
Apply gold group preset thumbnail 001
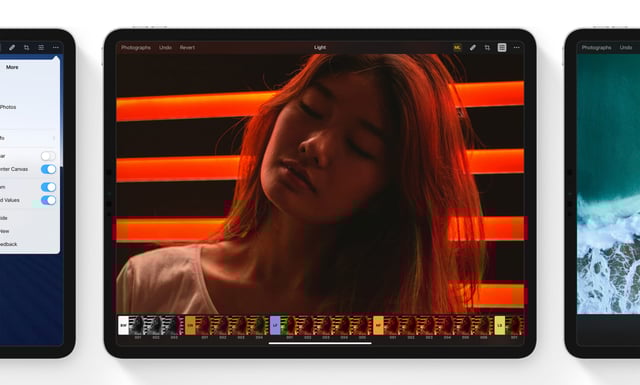[204, 325]
